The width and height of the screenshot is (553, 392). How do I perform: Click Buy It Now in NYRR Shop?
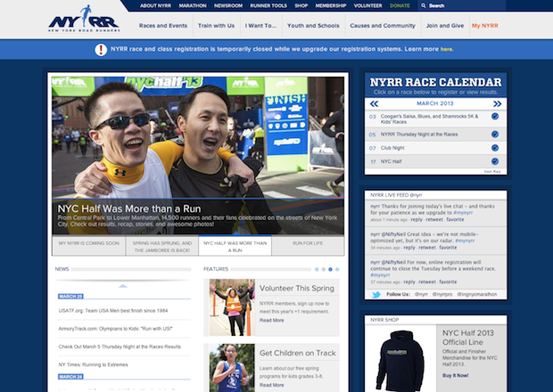click(455, 375)
